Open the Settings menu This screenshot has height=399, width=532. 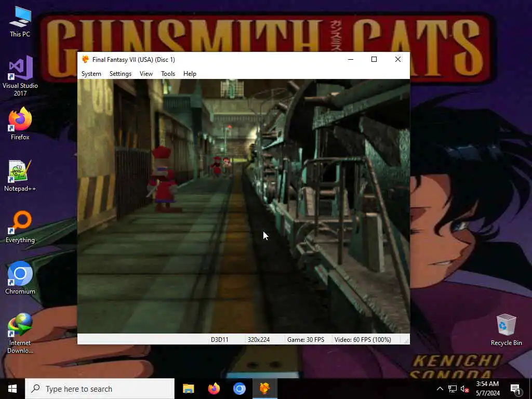[121, 74]
